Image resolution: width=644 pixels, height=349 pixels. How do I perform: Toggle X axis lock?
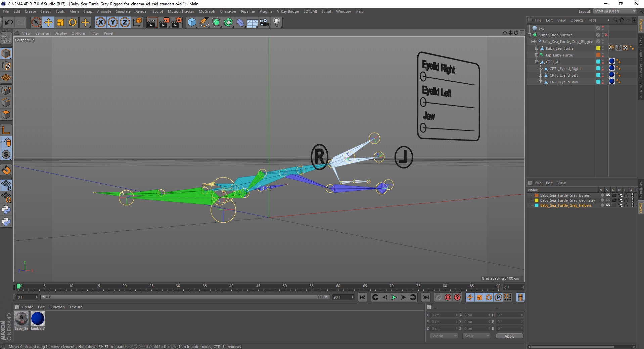pos(100,23)
